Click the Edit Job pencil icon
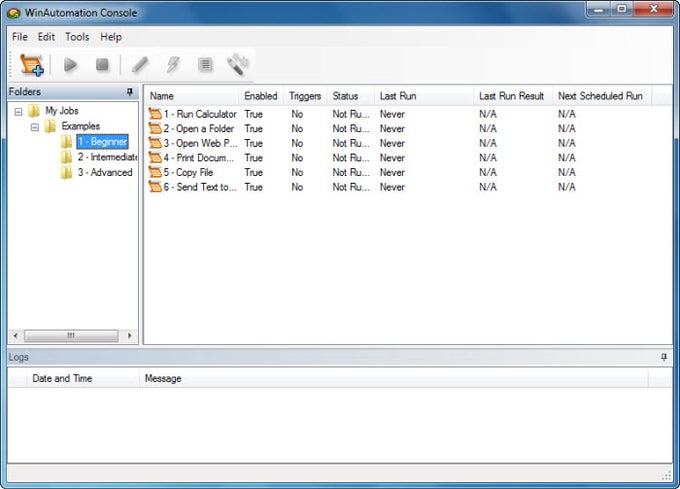680x489 pixels. click(140, 65)
